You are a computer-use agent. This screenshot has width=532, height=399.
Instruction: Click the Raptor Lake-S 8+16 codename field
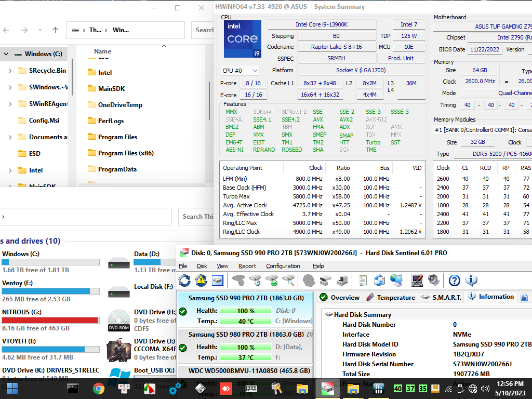point(336,47)
